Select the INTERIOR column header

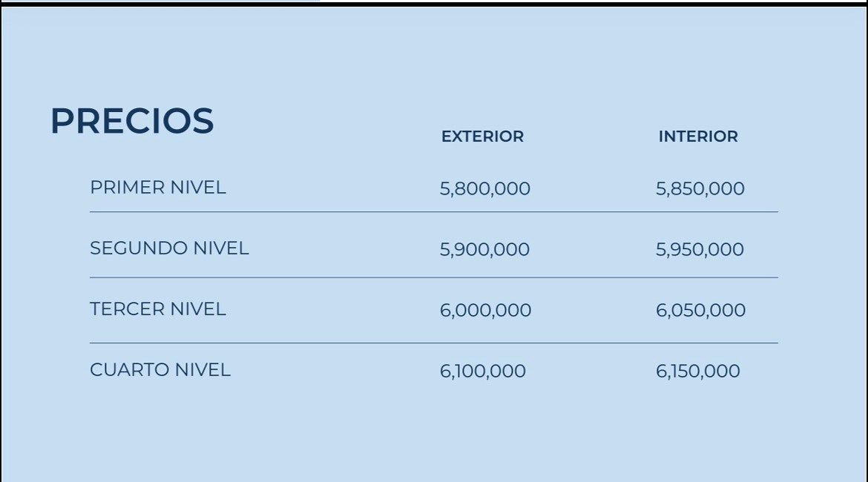pyautogui.click(x=698, y=136)
